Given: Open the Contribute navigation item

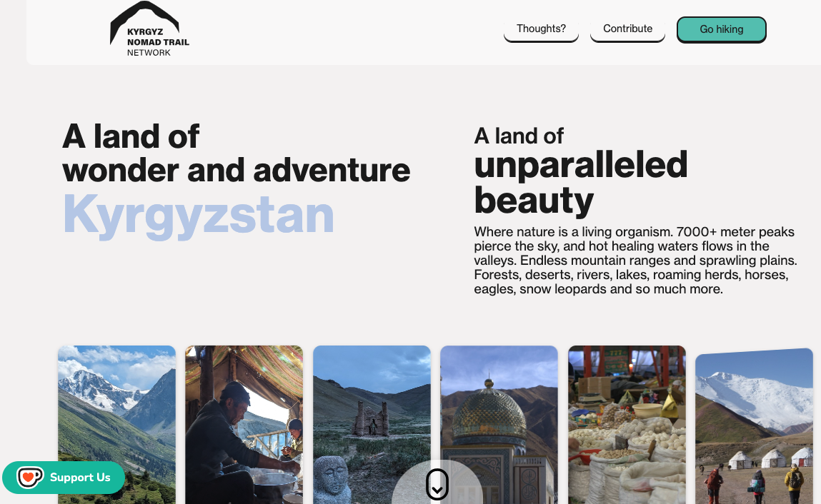Looking at the screenshot, I should click(627, 29).
